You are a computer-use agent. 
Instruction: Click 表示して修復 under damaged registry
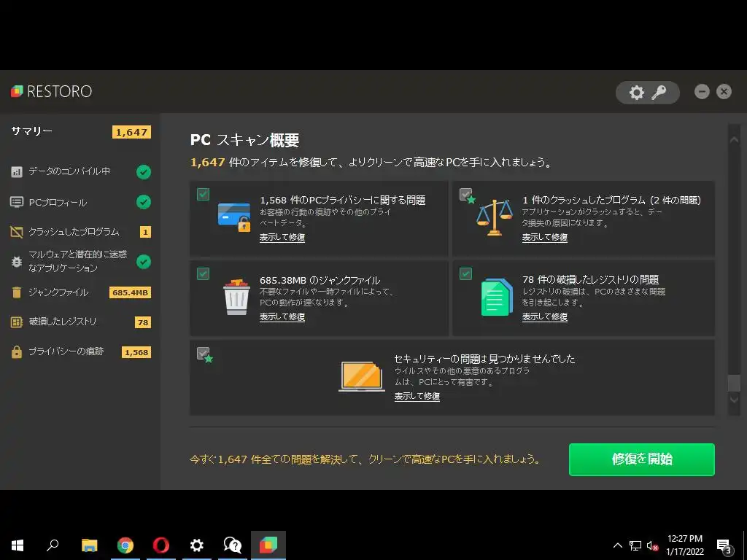coord(544,316)
